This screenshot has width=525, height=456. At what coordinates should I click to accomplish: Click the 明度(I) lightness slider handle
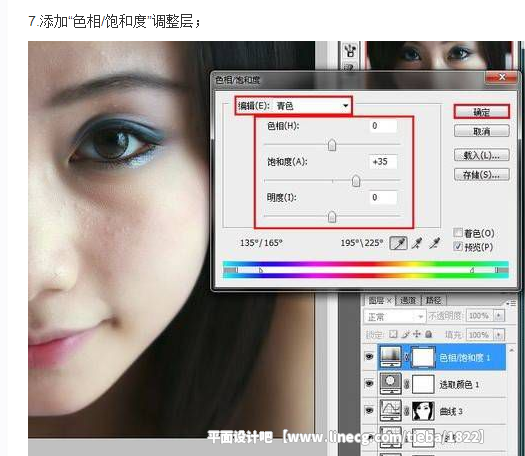[x=332, y=217]
